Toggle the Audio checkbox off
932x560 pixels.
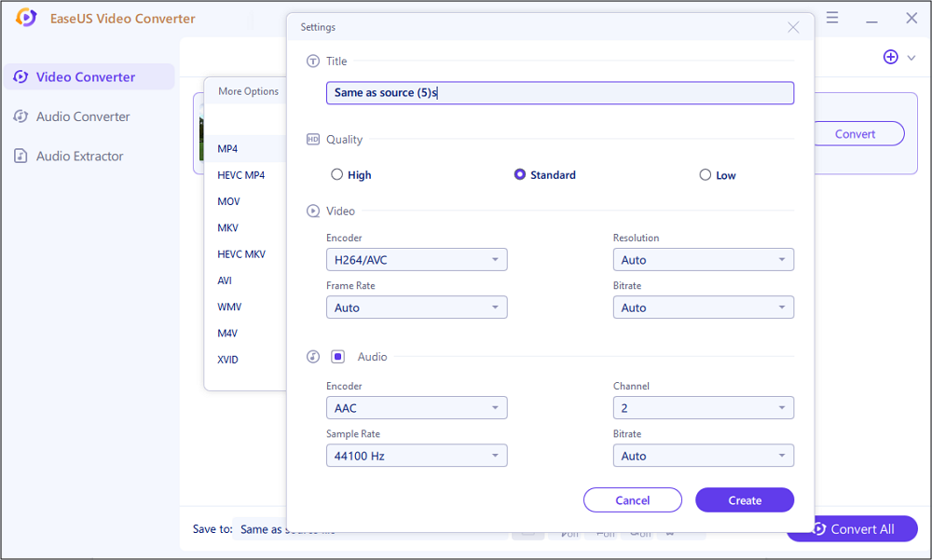(x=338, y=356)
